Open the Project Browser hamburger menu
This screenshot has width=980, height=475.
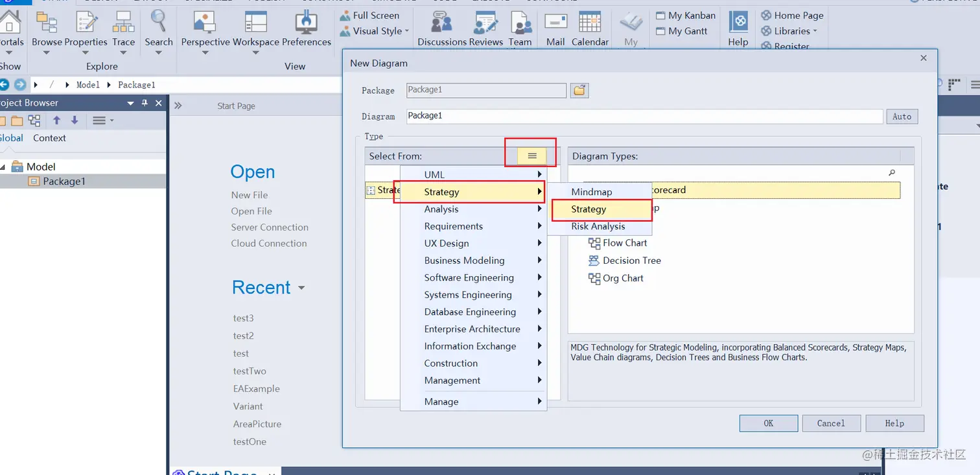(102, 121)
